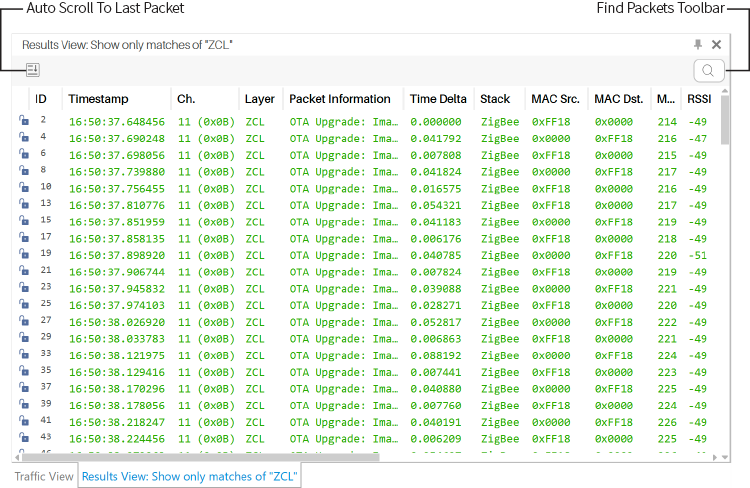
Task: Click Results View title text in panel header
Action: 127,45
